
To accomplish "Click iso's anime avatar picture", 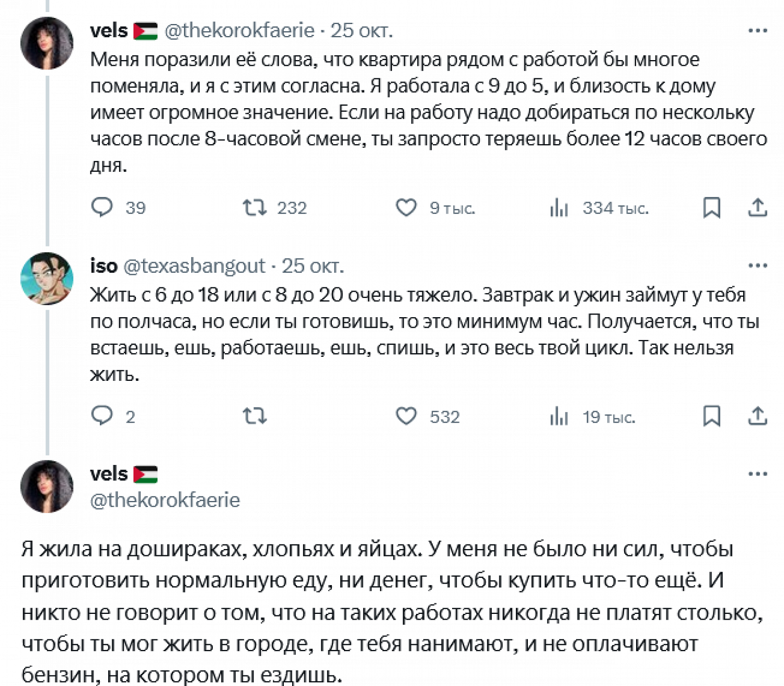I will point(47,278).
